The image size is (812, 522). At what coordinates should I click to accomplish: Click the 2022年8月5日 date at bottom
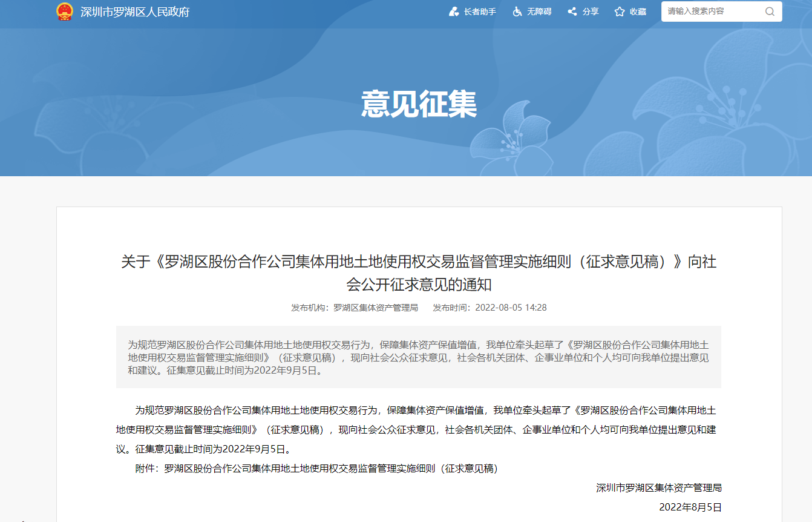click(690, 507)
